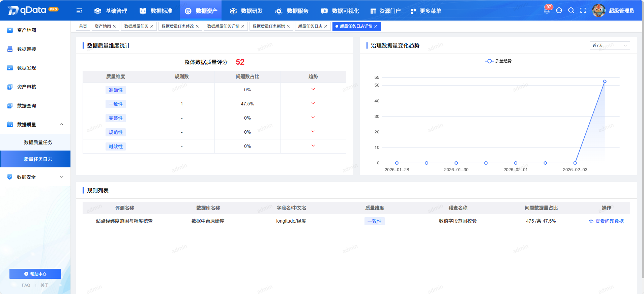Open the 基础管理 top menu

click(111, 11)
